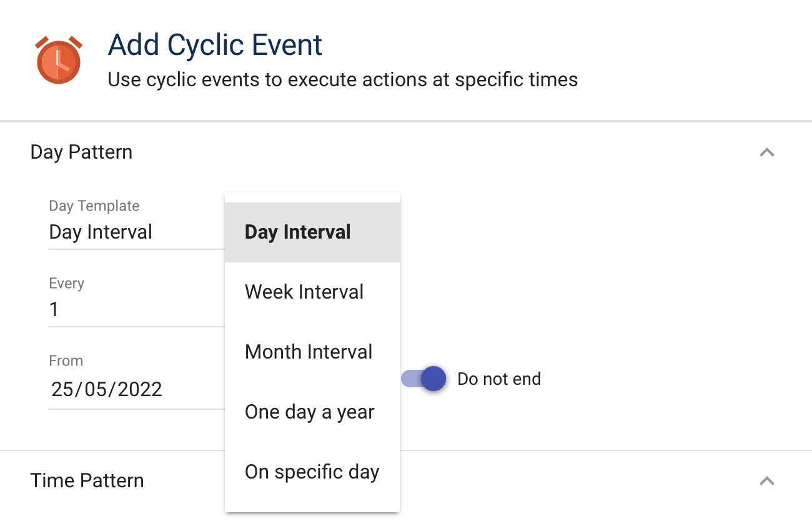Collapse the Time Pattern section chevron
The image size is (812, 526).
click(x=766, y=480)
